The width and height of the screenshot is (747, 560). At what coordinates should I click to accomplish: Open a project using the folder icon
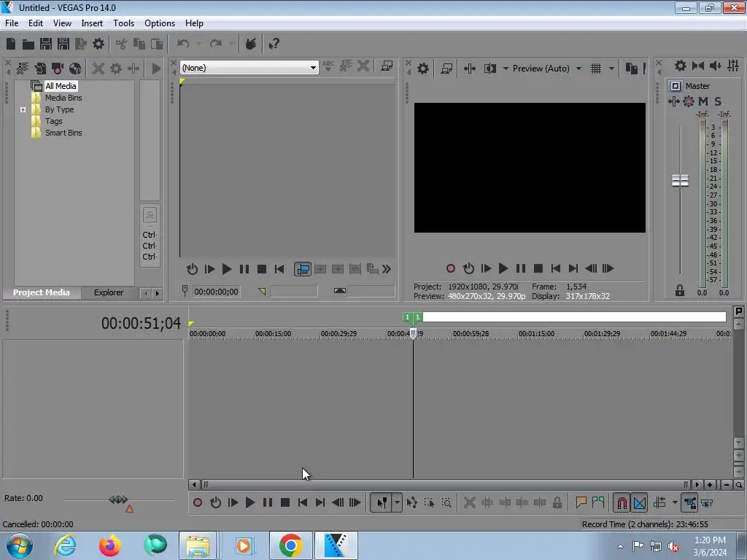[28, 44]
